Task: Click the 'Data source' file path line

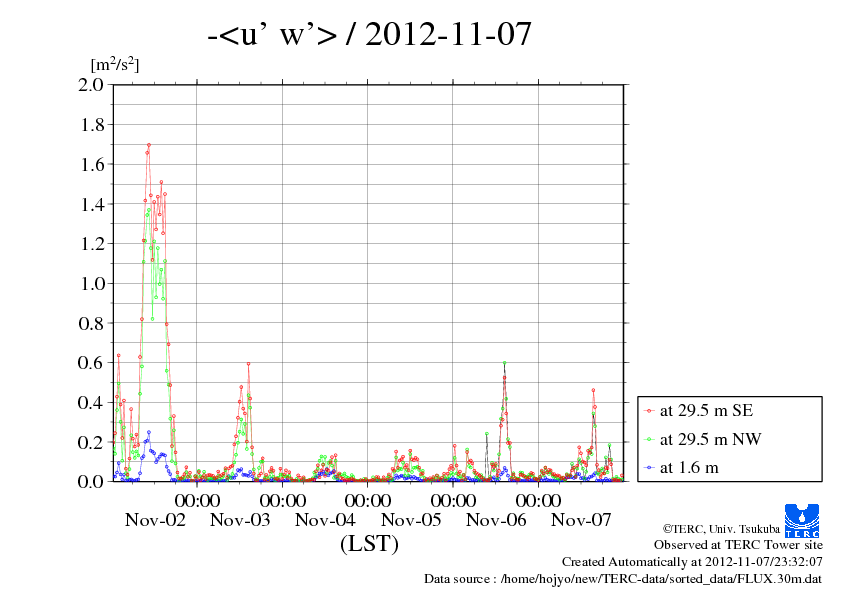Action: pyautogui.click(x=623, y=579)
